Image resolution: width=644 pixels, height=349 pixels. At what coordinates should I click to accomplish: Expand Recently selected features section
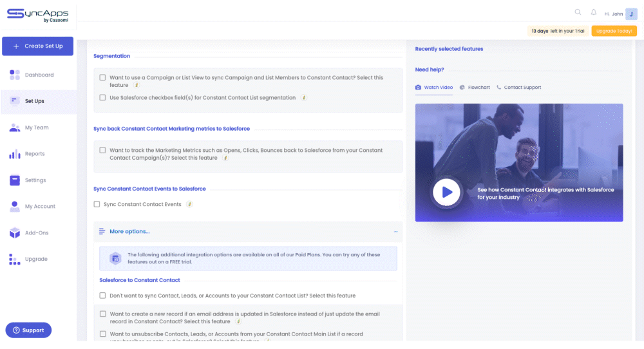(449, 49)
